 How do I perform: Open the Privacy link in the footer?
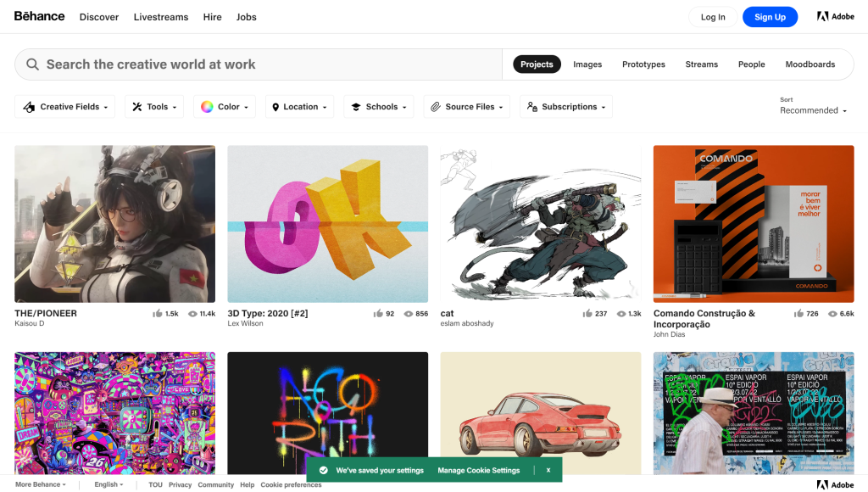(x=180, y=484)
